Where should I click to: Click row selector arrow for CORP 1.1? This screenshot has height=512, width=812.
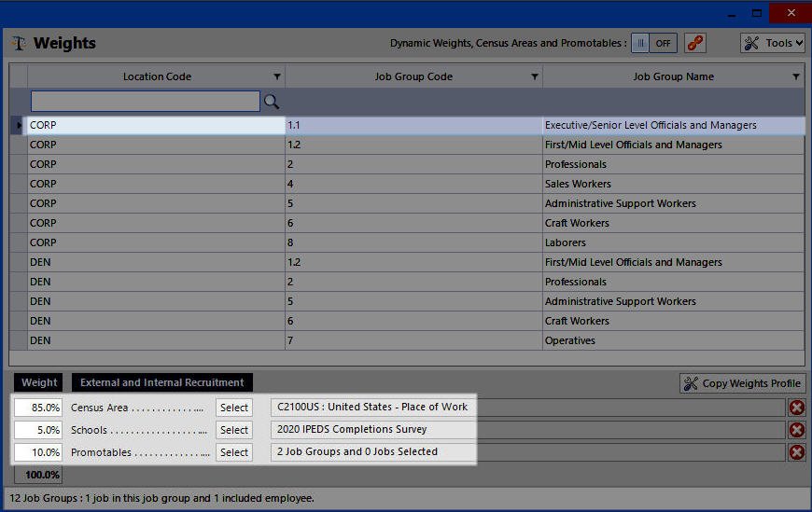click(19, 125)
